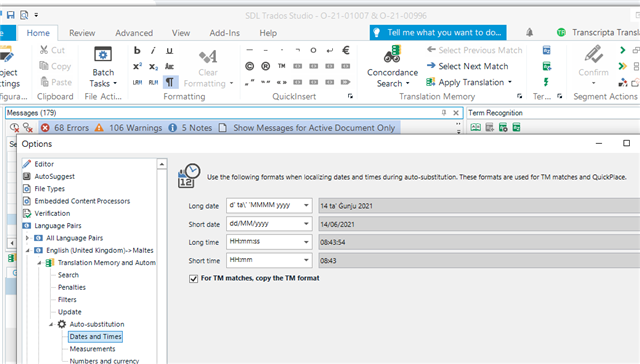Collapse Translation Memory and Automated Translation node
This screenshot has width=640, height=364.
pos(39,263)
